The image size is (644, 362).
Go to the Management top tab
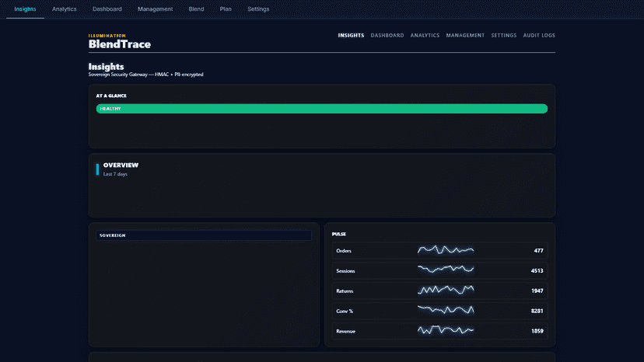[156, 9]
